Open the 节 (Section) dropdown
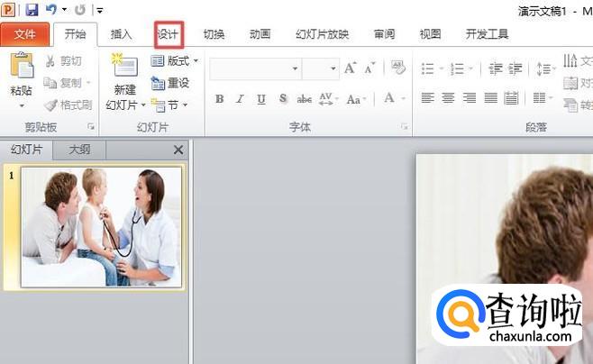This screenshot has height=364, width=593. click(x=169, y=105)
